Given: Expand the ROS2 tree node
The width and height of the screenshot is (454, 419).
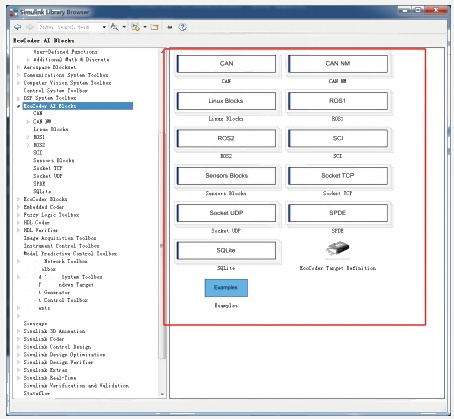Looking at the screenshot, I should coord(28,145).
